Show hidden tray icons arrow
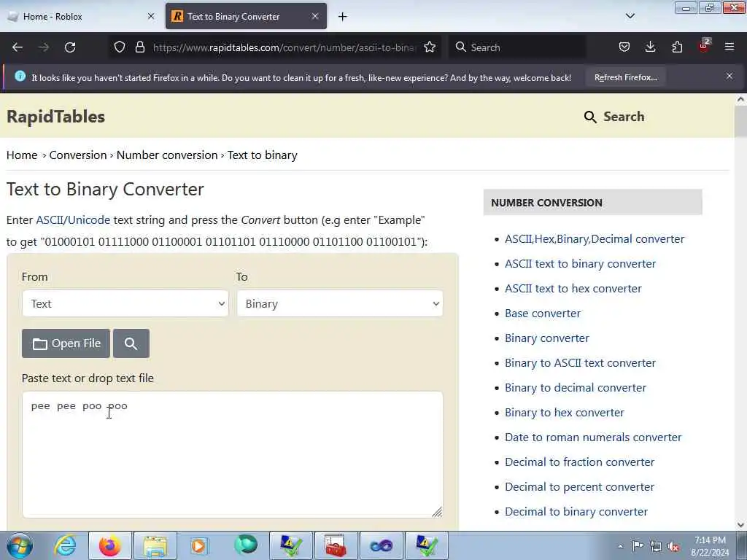 click(x=620, y=546)
